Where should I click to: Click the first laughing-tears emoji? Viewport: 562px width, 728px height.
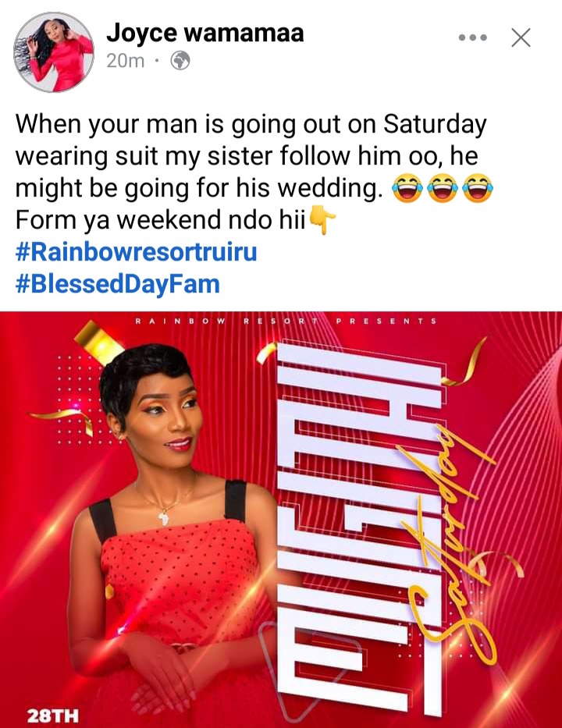pos(407,188)
